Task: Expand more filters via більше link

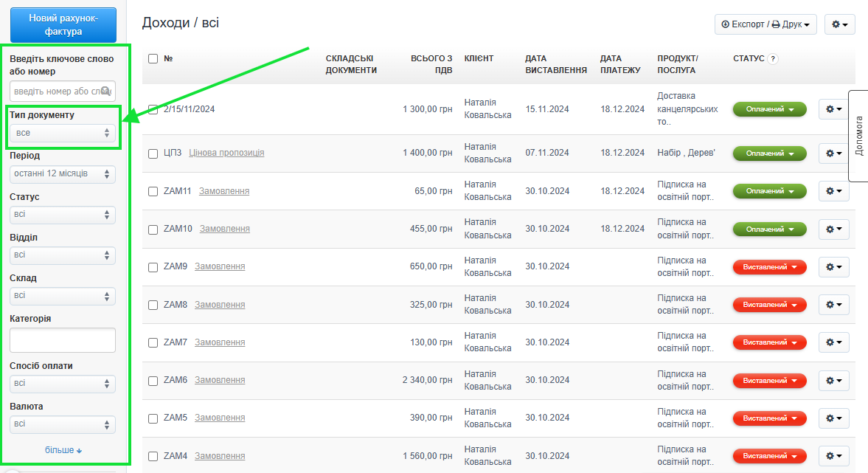Action: [63, 450]
